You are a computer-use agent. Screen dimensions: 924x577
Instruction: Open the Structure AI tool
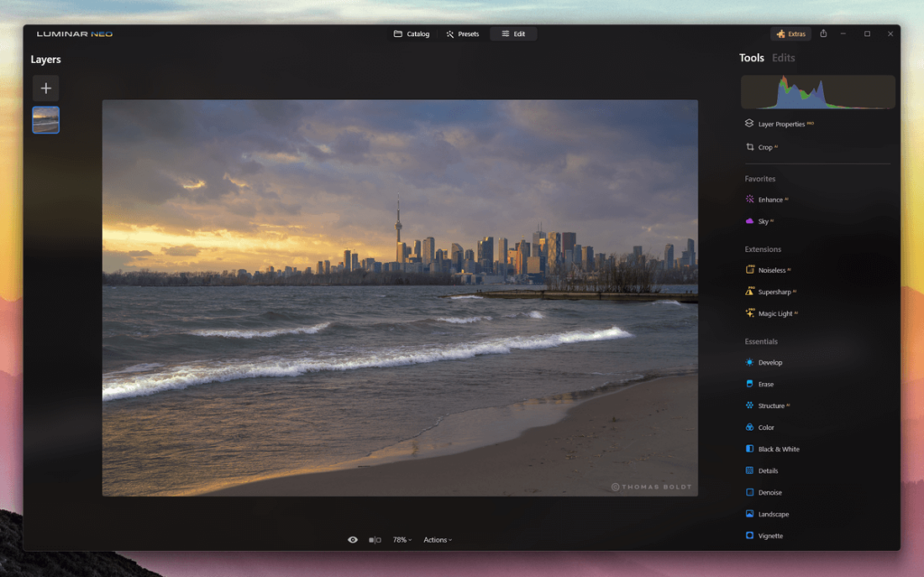pyautogui.click(x=771, y=405)
